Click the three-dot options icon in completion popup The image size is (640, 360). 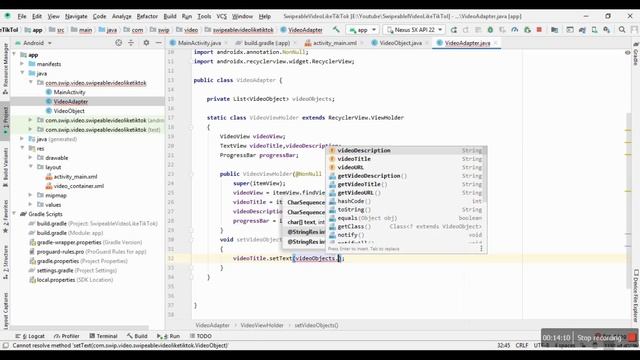click(x=481, y=248)
